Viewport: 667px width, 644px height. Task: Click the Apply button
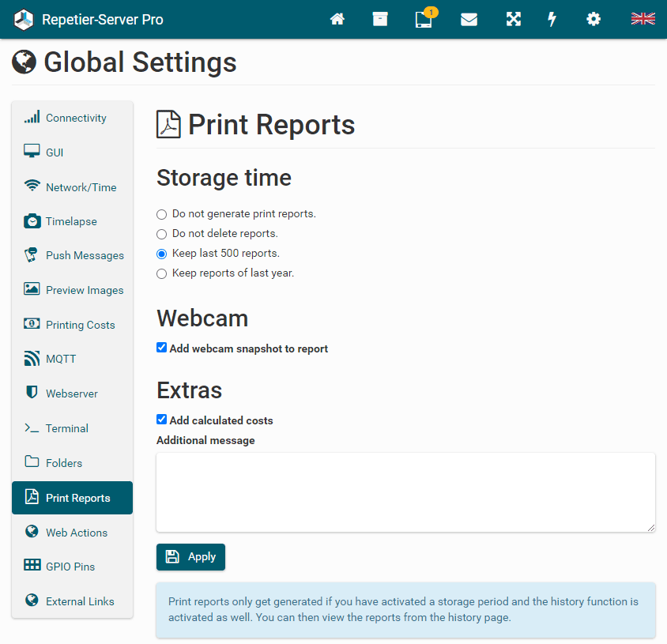190,557
